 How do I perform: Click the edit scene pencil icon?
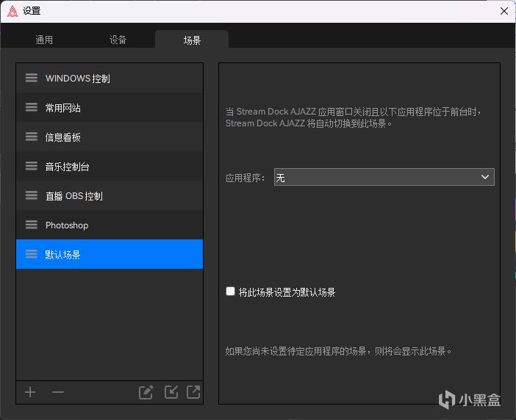pyautogui.click(x=146, y=392)
